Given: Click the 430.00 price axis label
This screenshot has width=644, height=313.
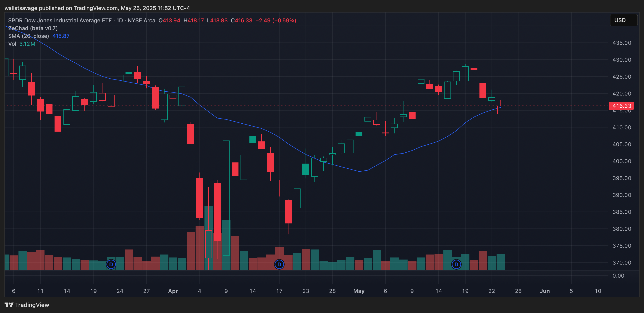Looking at the screenshot, I should click(x=622, y=60).
